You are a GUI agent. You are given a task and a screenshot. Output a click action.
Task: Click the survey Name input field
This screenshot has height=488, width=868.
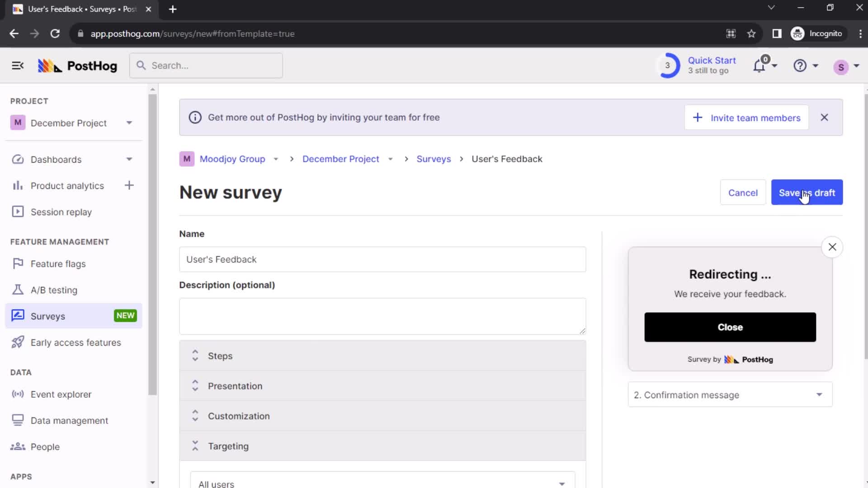[382, 259]
